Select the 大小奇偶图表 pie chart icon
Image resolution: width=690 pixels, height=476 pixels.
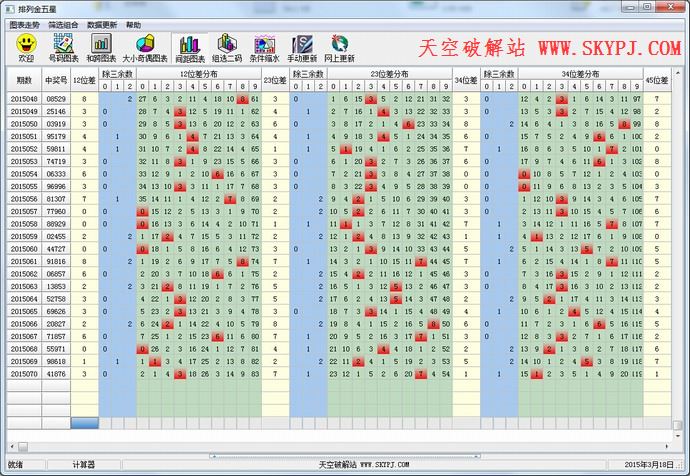(x=144, y=48)
